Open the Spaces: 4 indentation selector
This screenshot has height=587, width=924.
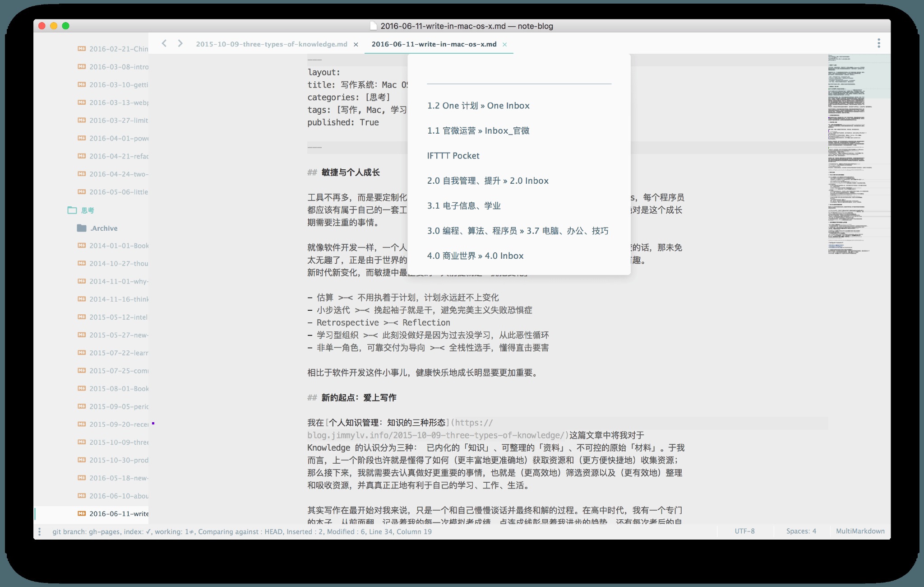coord(801,531)
